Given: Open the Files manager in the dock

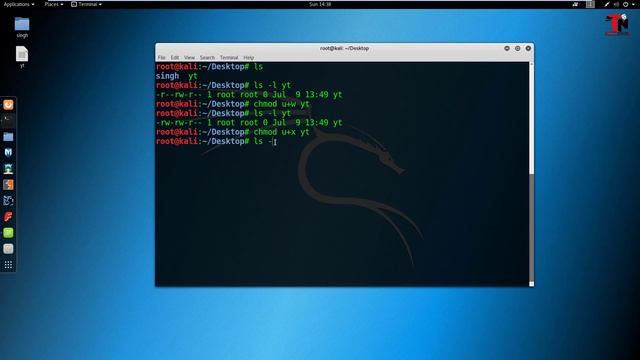Looking at the screenshot, I should [8, 137].
